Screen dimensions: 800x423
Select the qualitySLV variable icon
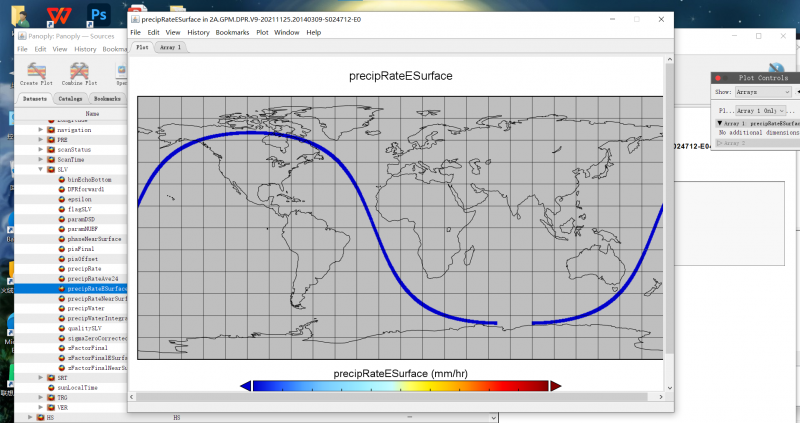pos(61,327)
